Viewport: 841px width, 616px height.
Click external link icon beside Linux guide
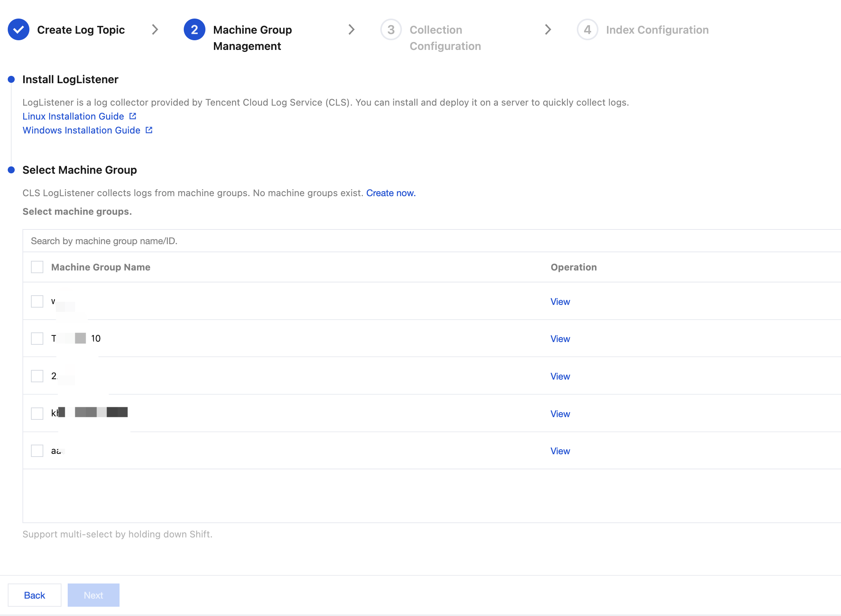coord(133,116)
